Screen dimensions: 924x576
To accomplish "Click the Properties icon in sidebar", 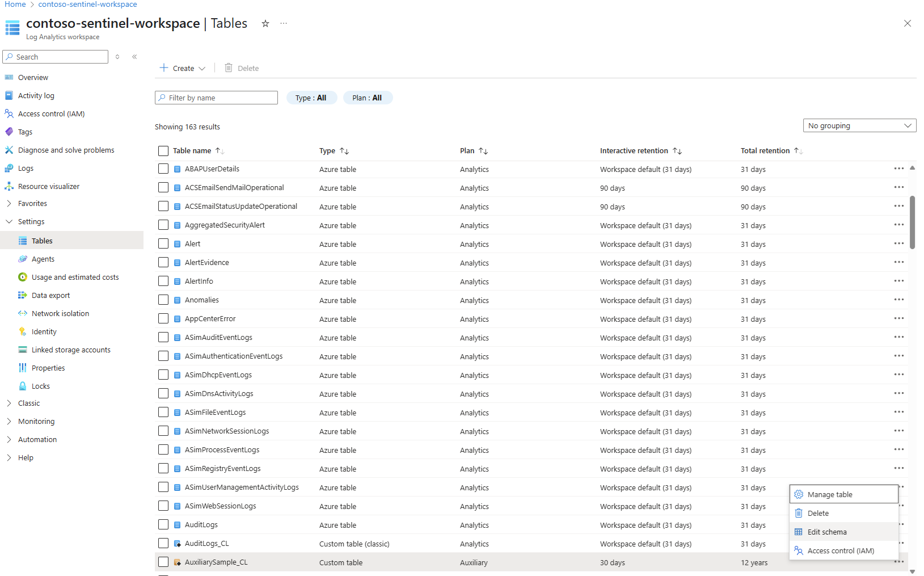I will (23, 368).
